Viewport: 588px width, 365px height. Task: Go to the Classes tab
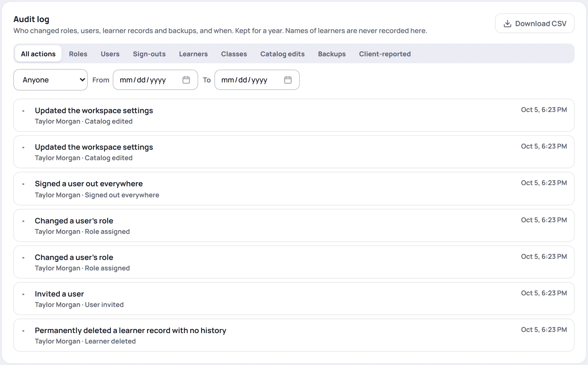234,54
